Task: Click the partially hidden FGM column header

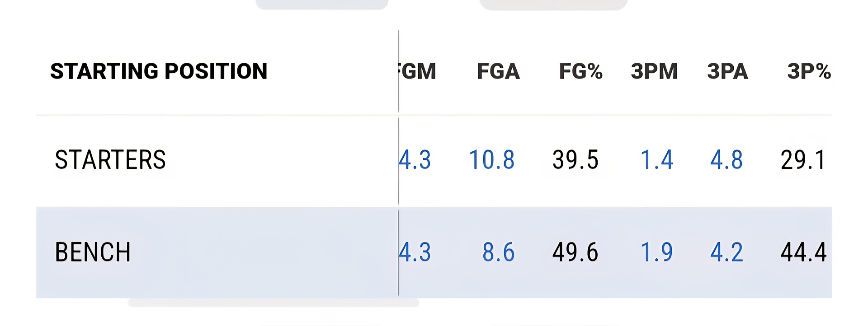Action: pyautogui.click(x=418, y=71)
